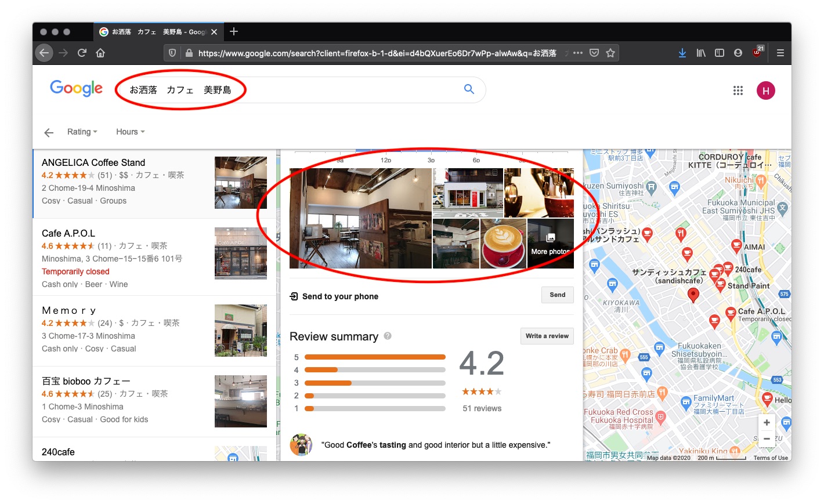Click the selected red location marker on the map
The height and width of the screenshot is (504, 824).
(x=693, y=295)
